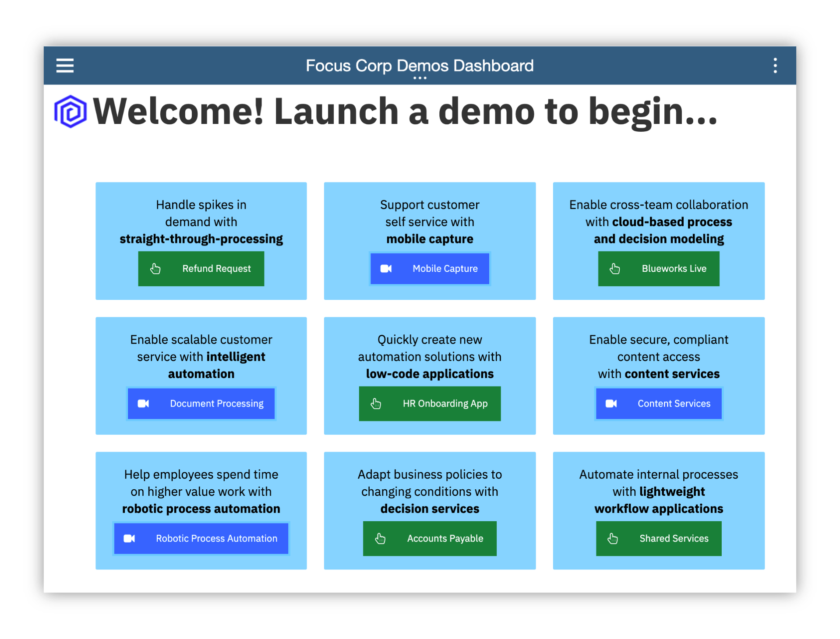Play the Robotic Process Automation video demo

201,538
